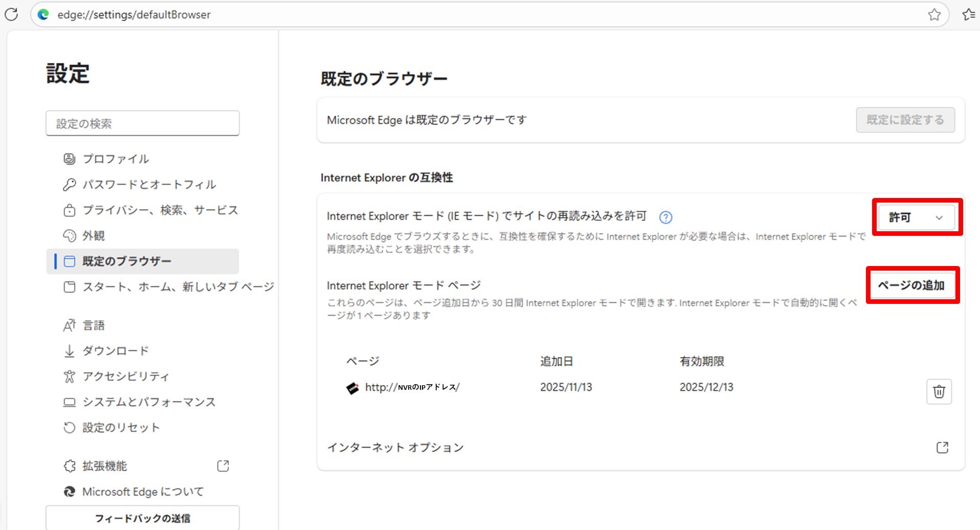Open インターネット オプション external link icon
Image resolution: width=980 pixels, height=530 pixels.
[942, 448]
